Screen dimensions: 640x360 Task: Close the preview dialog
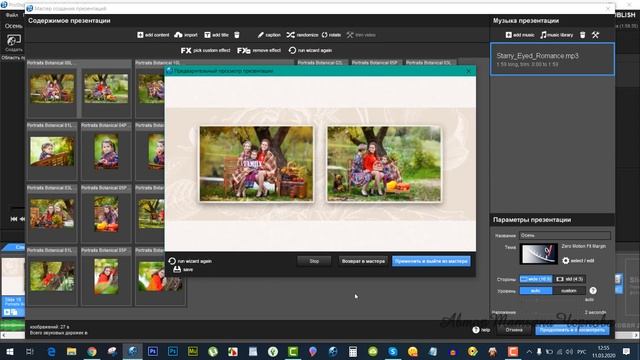point(468,71)
